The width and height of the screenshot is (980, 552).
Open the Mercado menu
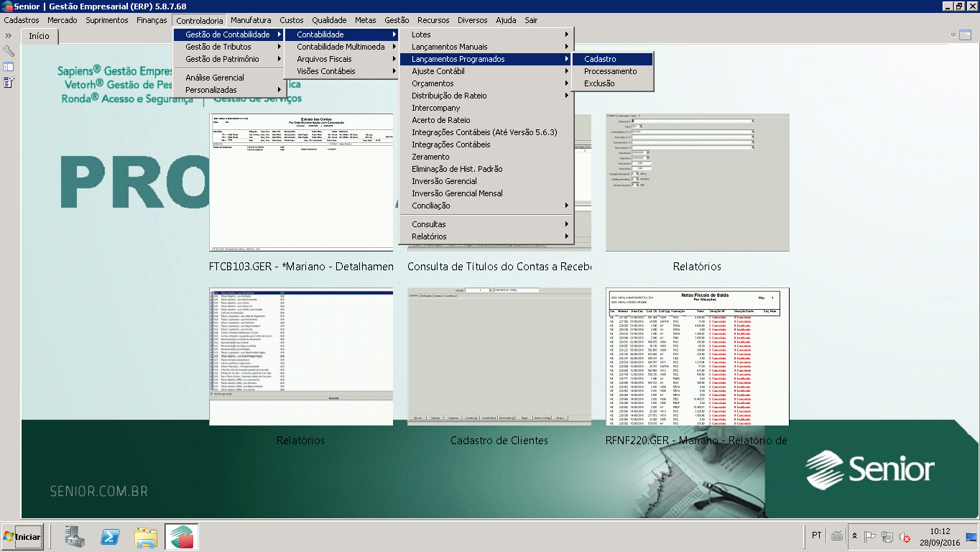pyautogui.click(x=63, y=20)
